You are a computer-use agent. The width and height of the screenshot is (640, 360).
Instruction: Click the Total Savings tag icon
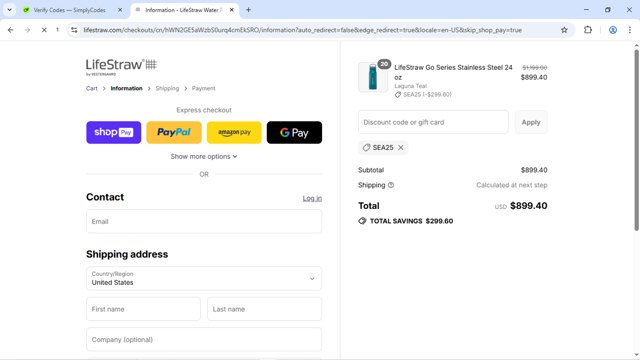pos(362,221)
